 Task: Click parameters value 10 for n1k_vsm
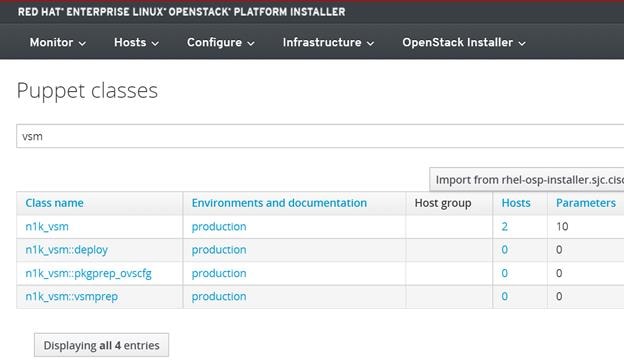tap(562, 227)
